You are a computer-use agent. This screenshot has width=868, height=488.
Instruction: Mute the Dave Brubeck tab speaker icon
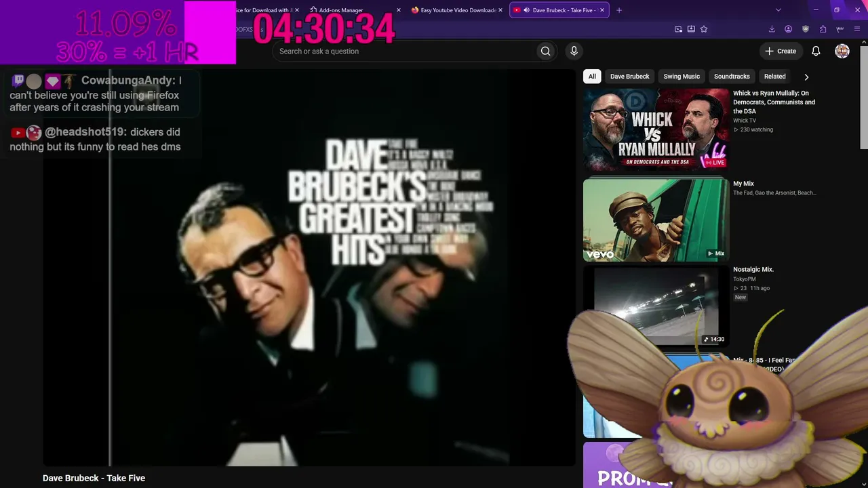click(526, 10)
